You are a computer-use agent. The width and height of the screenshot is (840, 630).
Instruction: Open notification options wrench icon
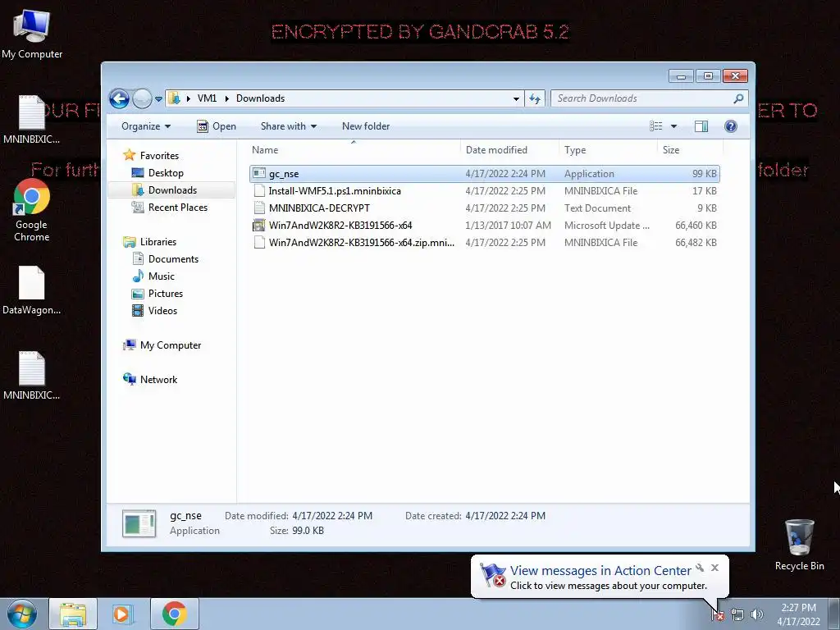pos(700,568)
